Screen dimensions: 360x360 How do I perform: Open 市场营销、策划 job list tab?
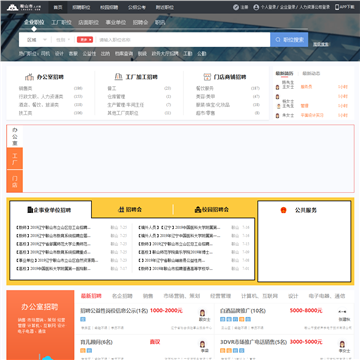pos(182,296)
